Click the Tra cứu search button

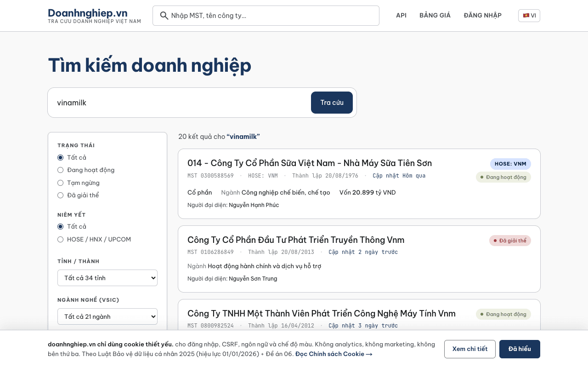point(332,103)
